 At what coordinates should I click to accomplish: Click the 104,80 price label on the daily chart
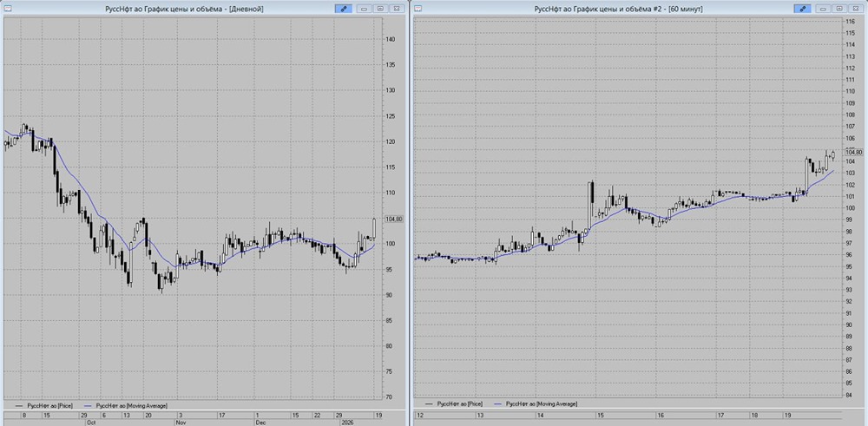pyautogui.click(x=395, y=220)
